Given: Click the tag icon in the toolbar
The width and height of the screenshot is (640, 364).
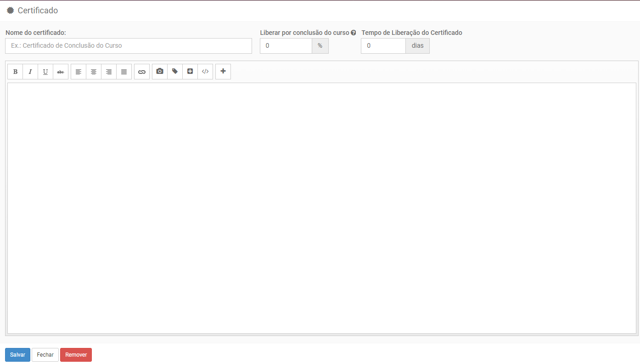Looking at the screenshot, I should [x=175, y=72].
